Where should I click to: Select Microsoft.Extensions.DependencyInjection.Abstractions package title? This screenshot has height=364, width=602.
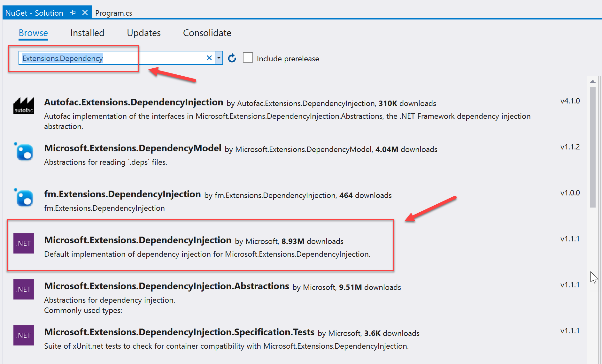pos(166,286)
